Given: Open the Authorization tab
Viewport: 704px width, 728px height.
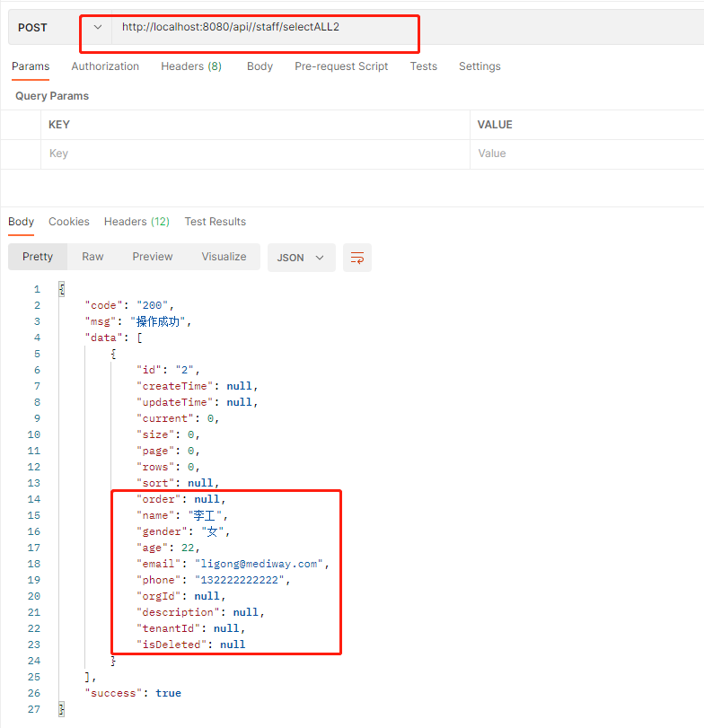Looking at the screenshot, I should click(105, 66).
